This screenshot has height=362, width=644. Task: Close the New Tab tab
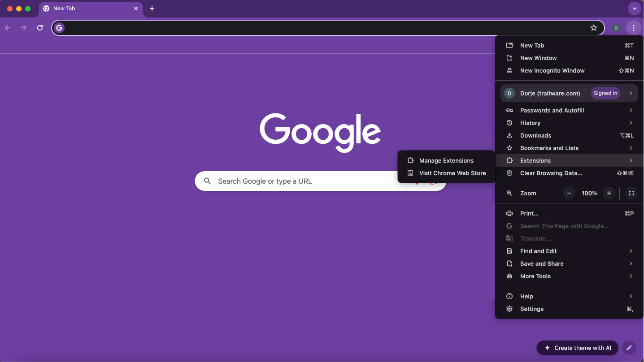click(136, 9)
